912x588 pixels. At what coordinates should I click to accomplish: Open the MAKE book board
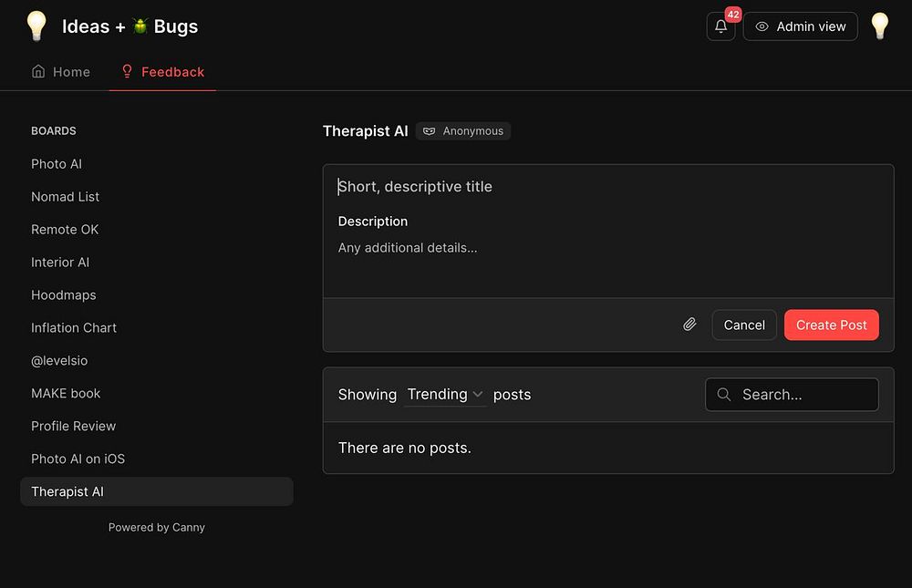click(x=66, y=393)
